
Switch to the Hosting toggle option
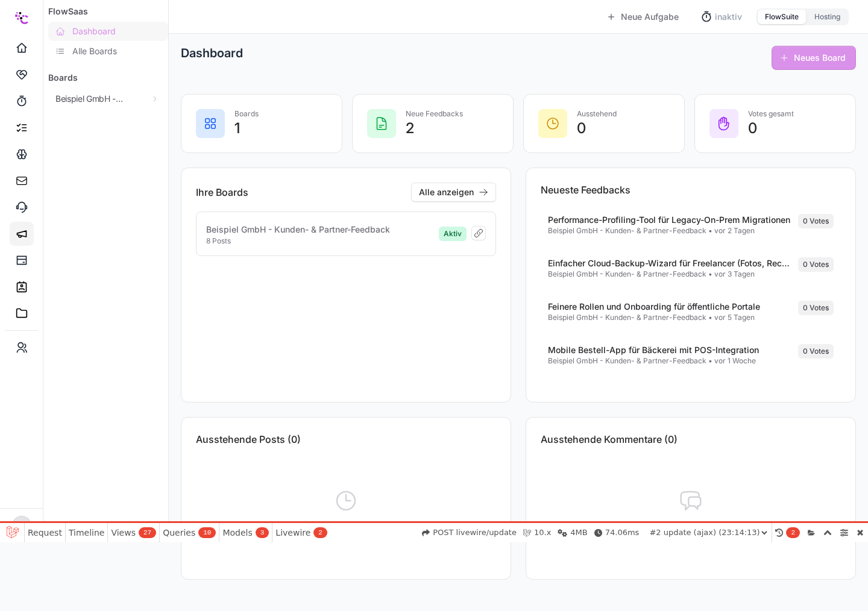pos(827,17)
